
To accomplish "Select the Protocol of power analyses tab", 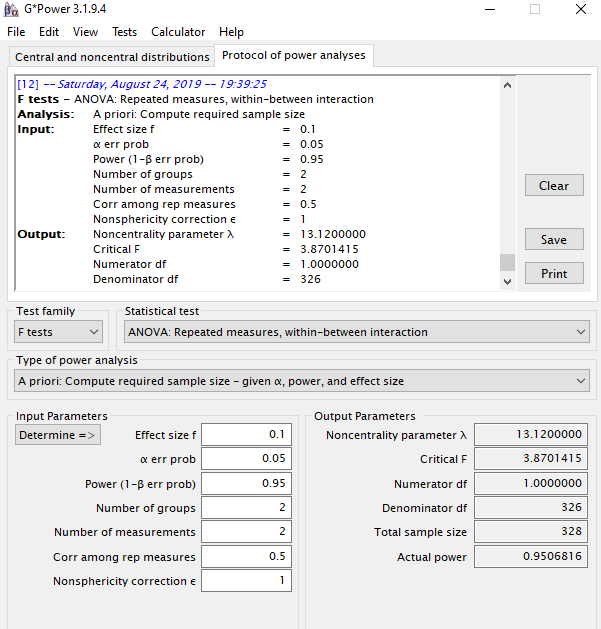I will [294, 55].
